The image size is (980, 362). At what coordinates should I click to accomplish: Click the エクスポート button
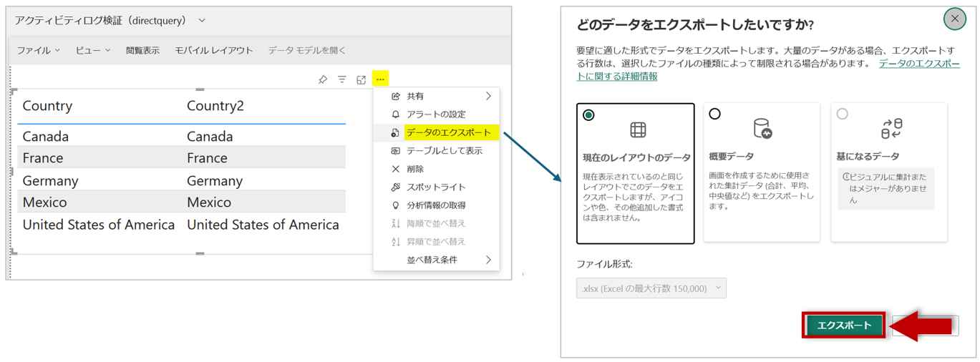845,326
